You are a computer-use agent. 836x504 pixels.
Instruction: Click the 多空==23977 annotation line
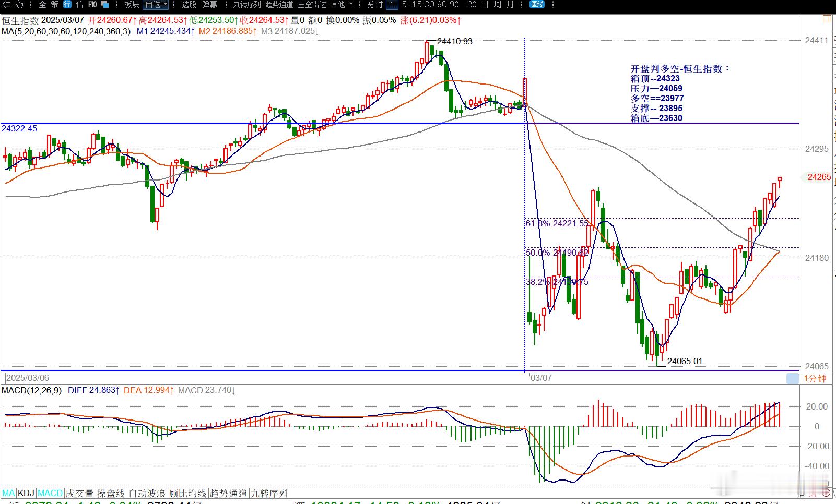coord(657,99)
